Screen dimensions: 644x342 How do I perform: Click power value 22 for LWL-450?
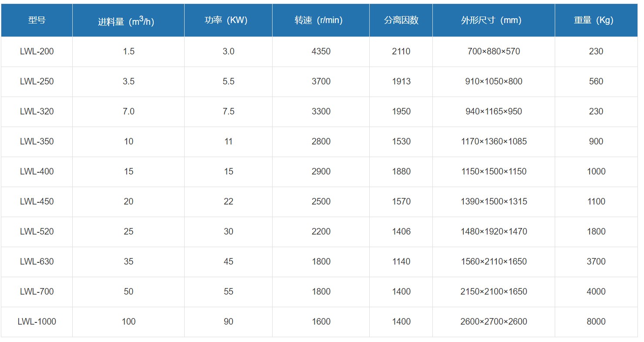(x=229, y=201)
